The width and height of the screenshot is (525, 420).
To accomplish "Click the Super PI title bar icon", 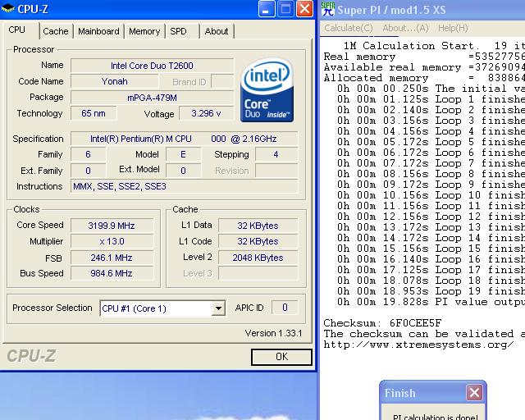I will coord(328,9).
